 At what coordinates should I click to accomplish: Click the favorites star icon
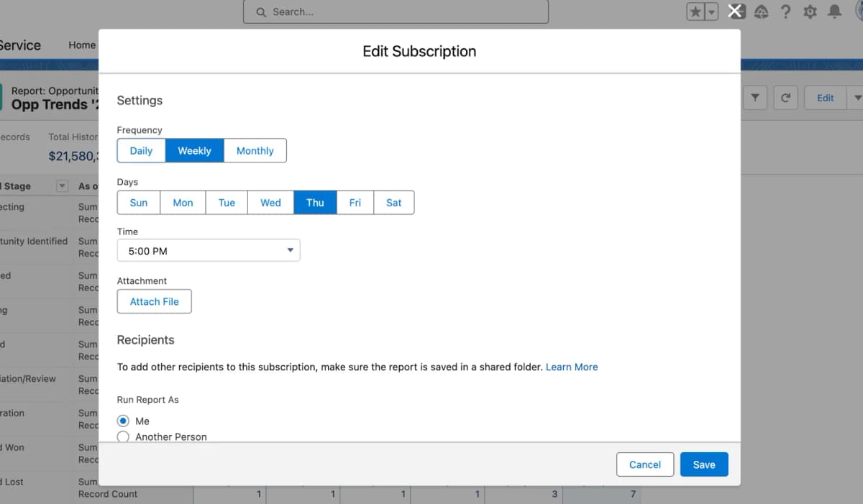(x=696, y=12)
